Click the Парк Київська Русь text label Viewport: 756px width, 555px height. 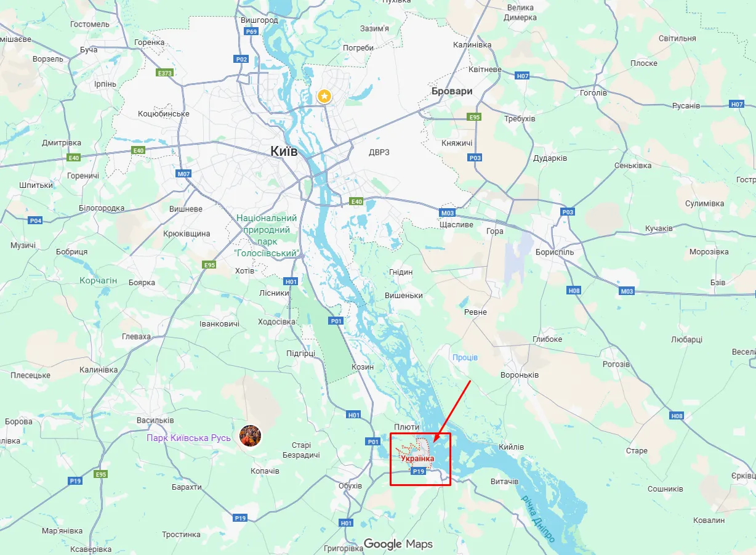(188, 438)
